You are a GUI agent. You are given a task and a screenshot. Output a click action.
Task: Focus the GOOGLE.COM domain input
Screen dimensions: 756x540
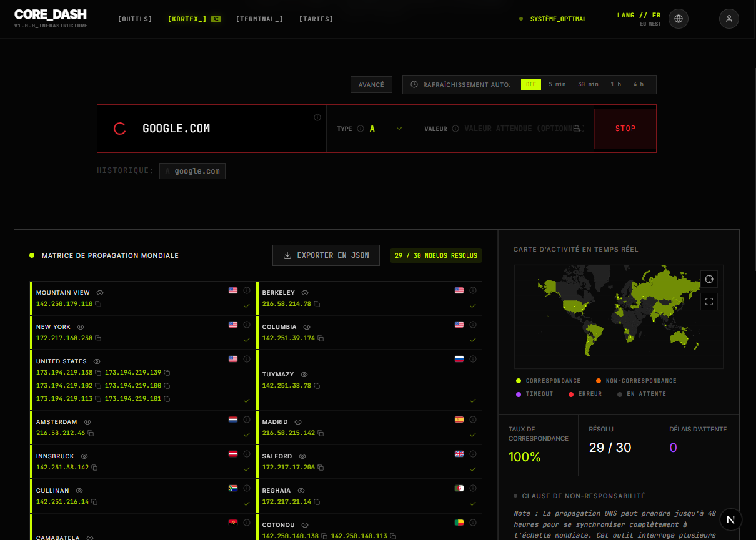click(x=225, y=129)
